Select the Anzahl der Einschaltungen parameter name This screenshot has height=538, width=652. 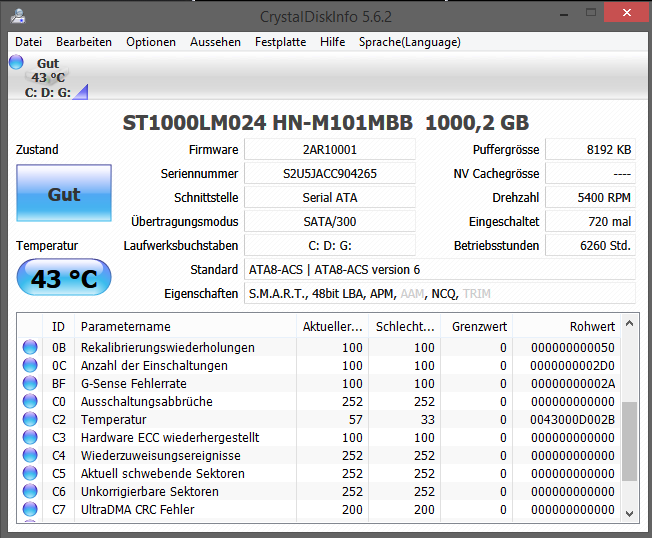154,365
